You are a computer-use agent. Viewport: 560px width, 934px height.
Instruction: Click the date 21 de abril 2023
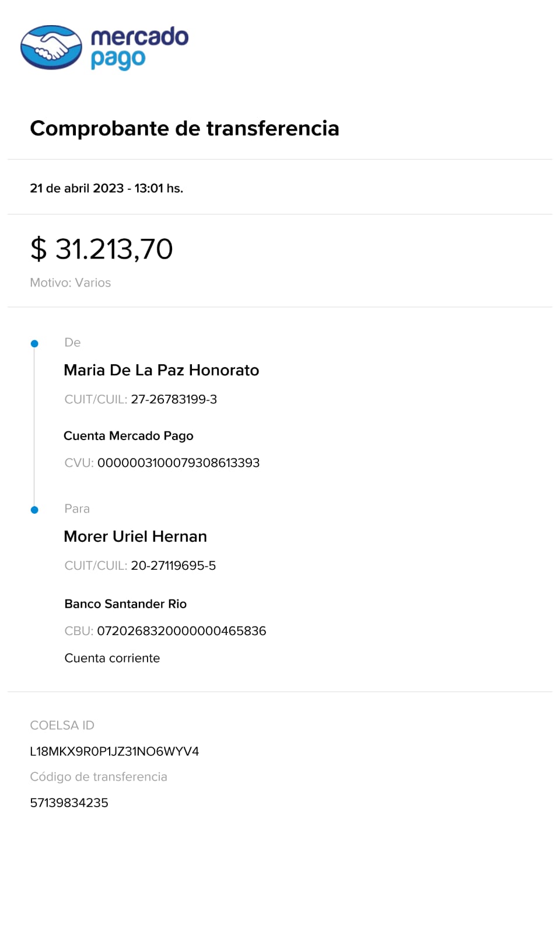tap(77, 189)
